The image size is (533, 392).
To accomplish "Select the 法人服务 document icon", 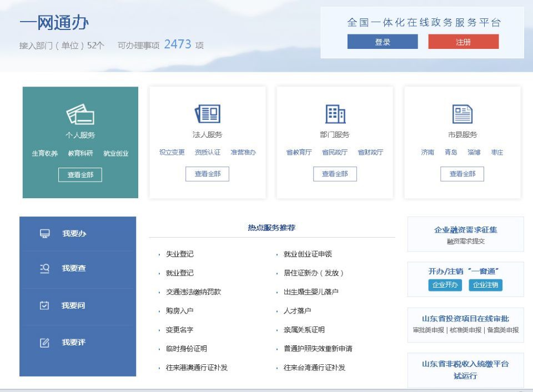I will pyautogui.click(x=208, y=114).
